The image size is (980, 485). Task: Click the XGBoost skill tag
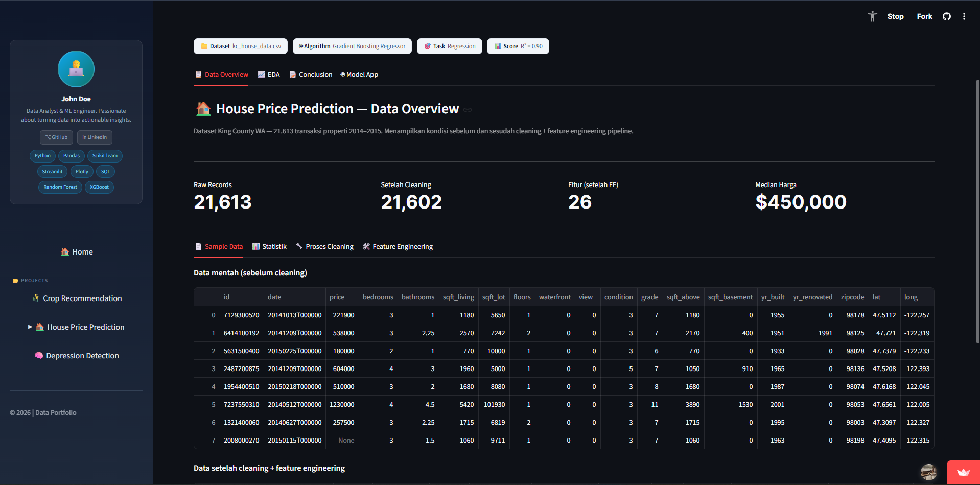[99, 187]
